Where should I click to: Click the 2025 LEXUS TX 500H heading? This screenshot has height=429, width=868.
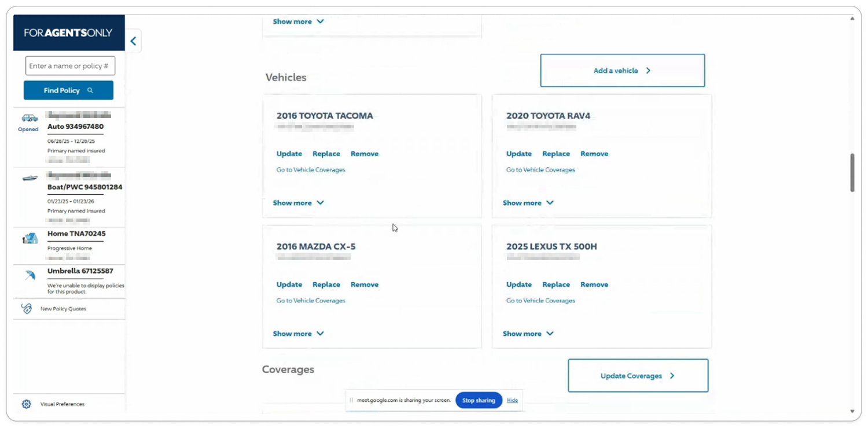[551, 246]
